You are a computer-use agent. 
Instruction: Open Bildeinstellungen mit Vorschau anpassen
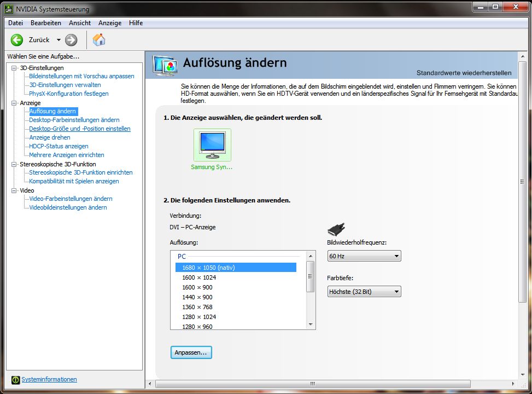pyautogui.click(x=81, y=76)
